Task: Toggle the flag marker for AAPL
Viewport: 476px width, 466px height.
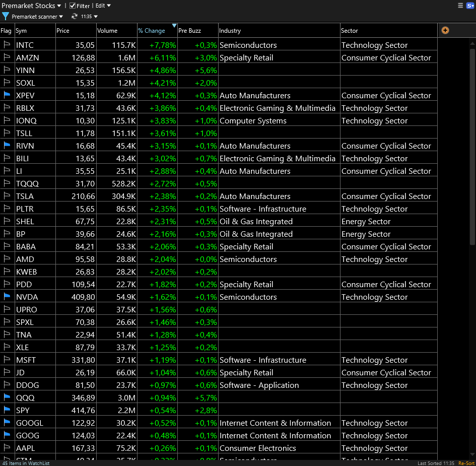Action: coord(7,447)
